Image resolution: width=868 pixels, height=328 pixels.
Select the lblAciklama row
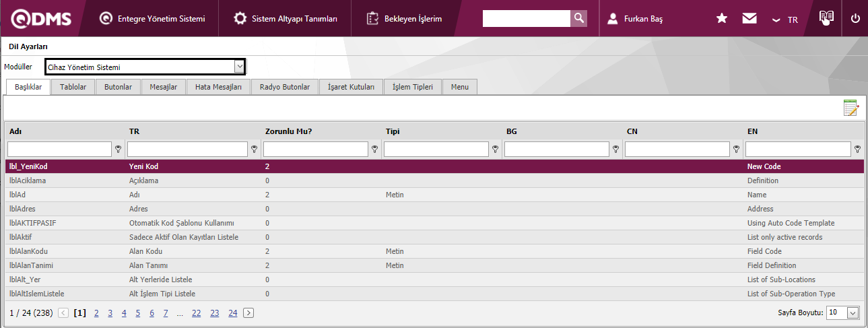tap(434, 181)
